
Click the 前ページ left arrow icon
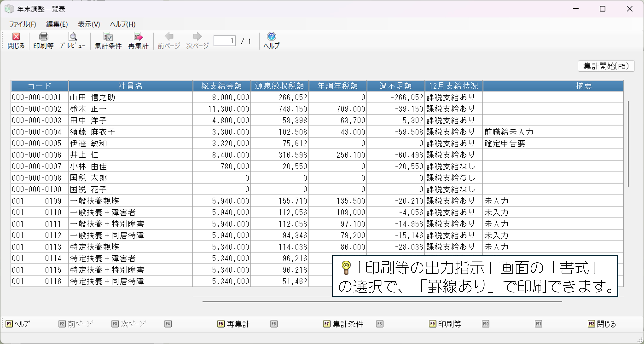[x=169, y=37]
